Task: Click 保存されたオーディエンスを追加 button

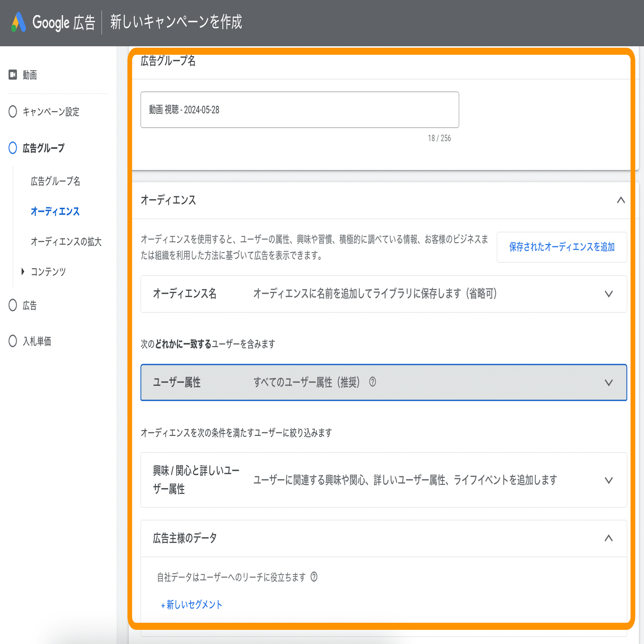Action: click(562, 247)
